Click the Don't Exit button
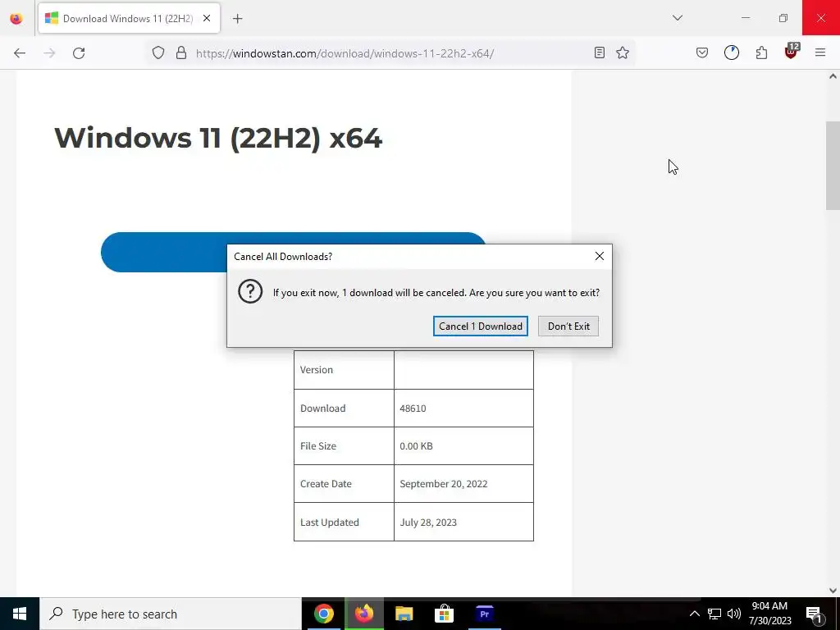 click(568, 326)
